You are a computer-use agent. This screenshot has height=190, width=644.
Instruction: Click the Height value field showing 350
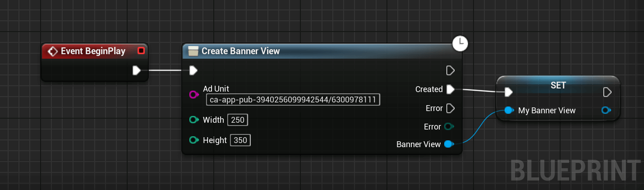pos(240,140)
